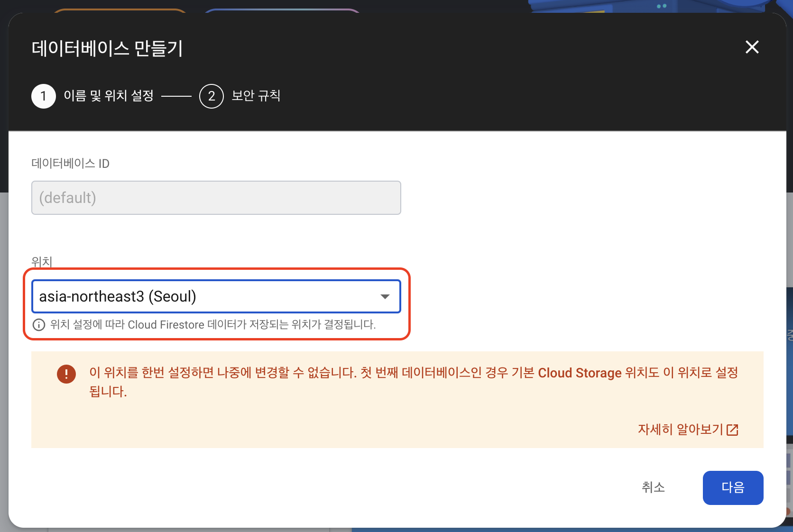Click the 취소 button
The width and height of the screenshot is (793, 532).
point(653,487)
